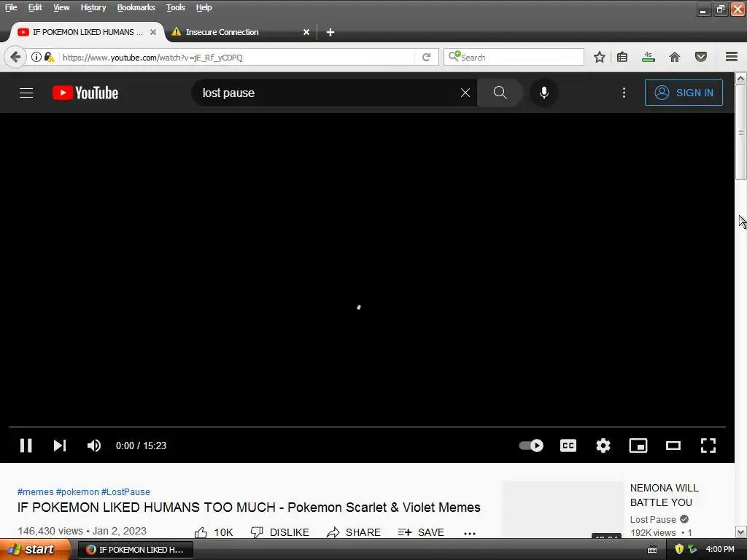This screenshot has width=747, height=560.
Task: Click the DISLIKE thumbs-down button
Action: pos(280,532)
